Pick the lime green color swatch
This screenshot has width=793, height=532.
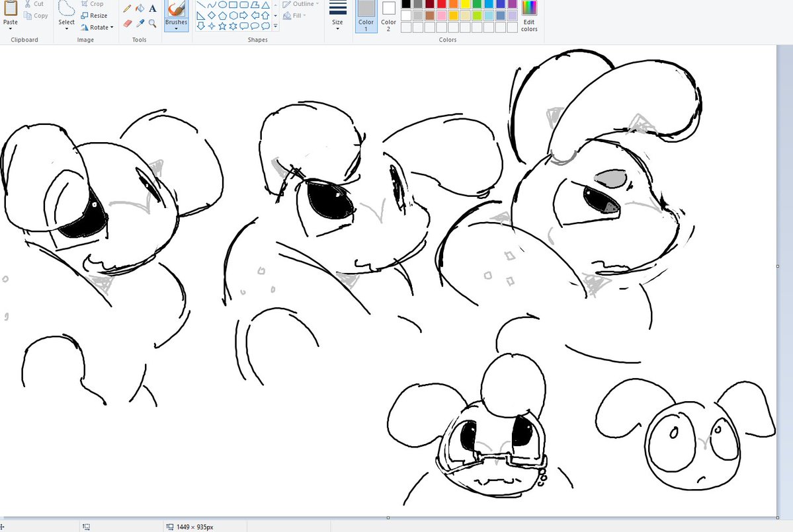click(477, 16)
